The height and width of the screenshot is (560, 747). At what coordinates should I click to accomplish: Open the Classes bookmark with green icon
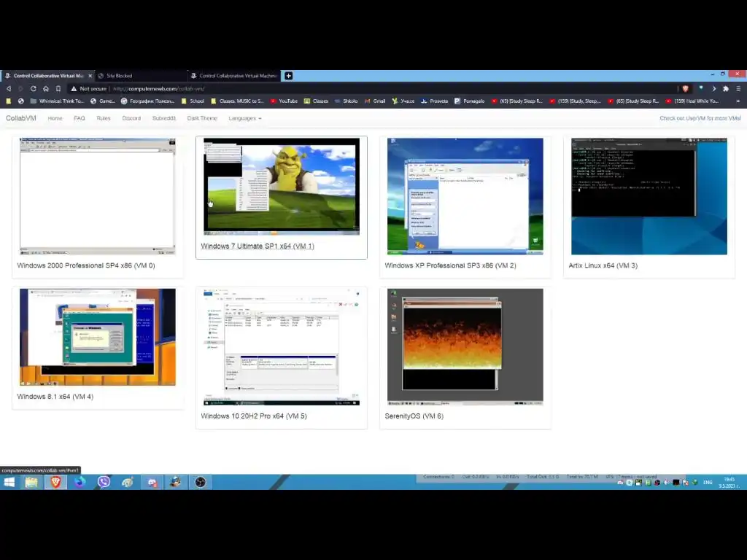[x=317, y=101]
